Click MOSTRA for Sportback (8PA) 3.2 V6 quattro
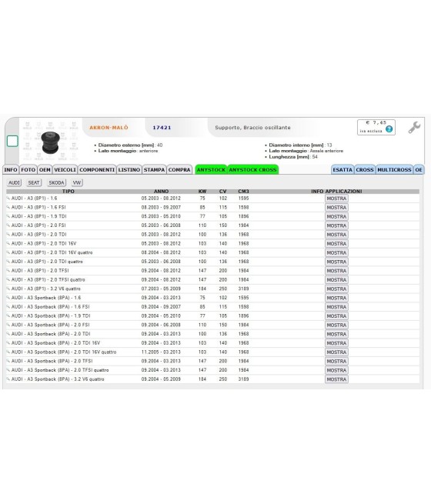 (336, 379)
